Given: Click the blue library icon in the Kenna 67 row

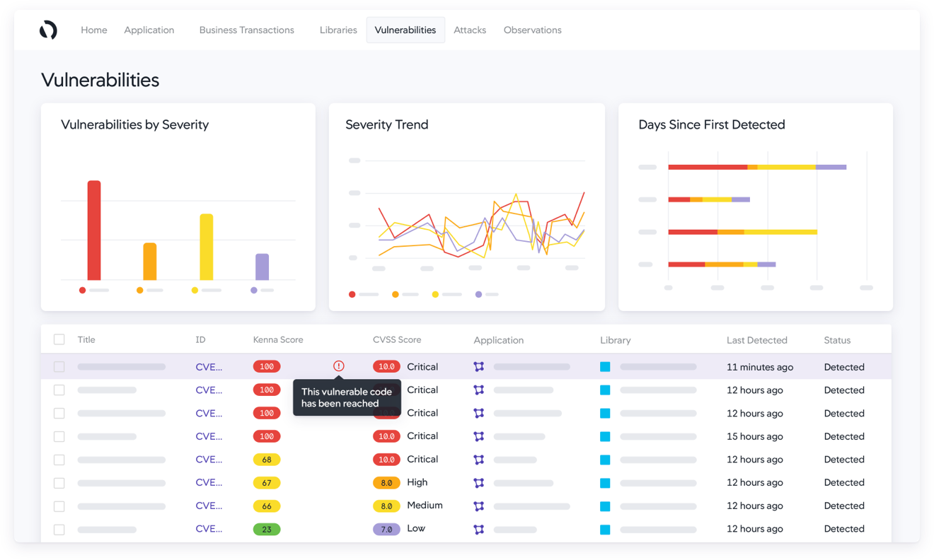Looking at the screenshot, I should (605, 483).
